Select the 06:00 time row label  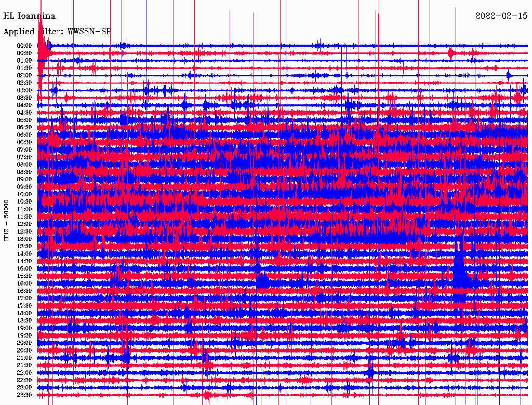click(x=24, y=134)
